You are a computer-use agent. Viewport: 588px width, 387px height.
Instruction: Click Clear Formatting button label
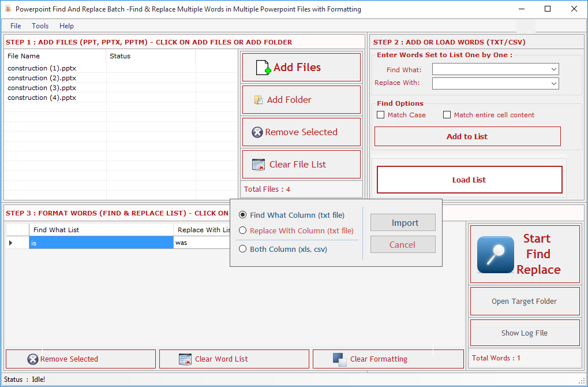pyautogui.click(x=379, y=359)
